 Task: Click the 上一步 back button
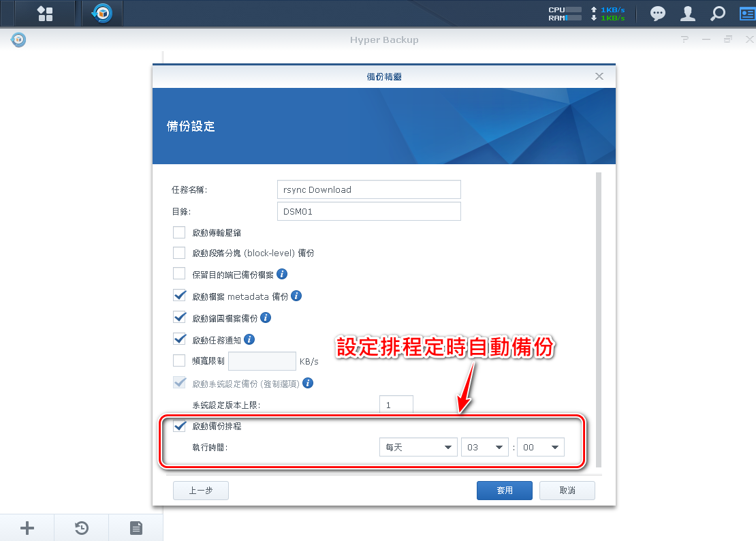[200, 491]
